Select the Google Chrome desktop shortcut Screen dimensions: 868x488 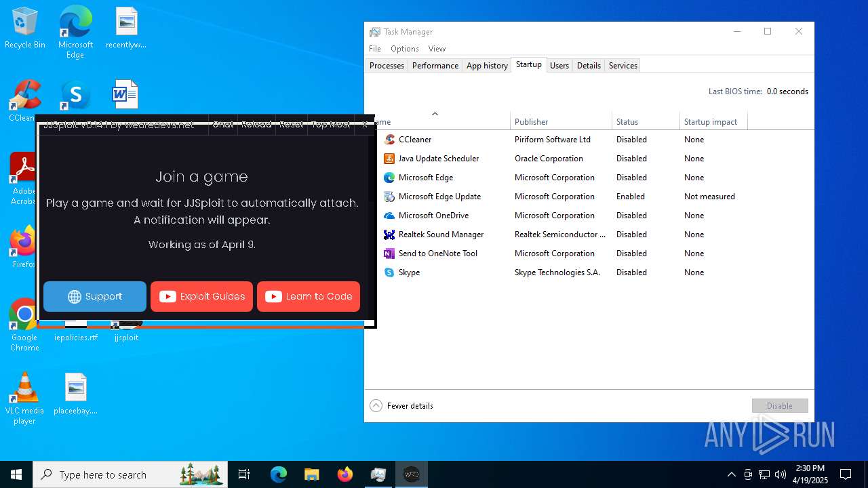[x=24, y=325]
